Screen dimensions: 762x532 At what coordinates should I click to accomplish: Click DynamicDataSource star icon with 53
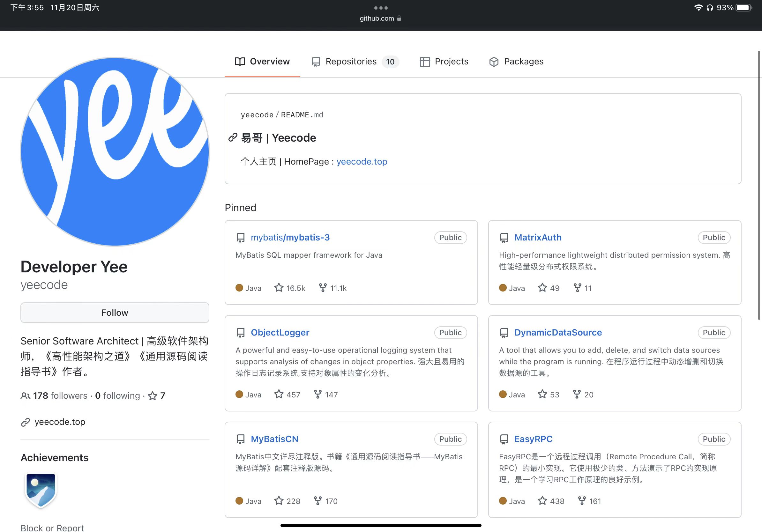(542, 394)
